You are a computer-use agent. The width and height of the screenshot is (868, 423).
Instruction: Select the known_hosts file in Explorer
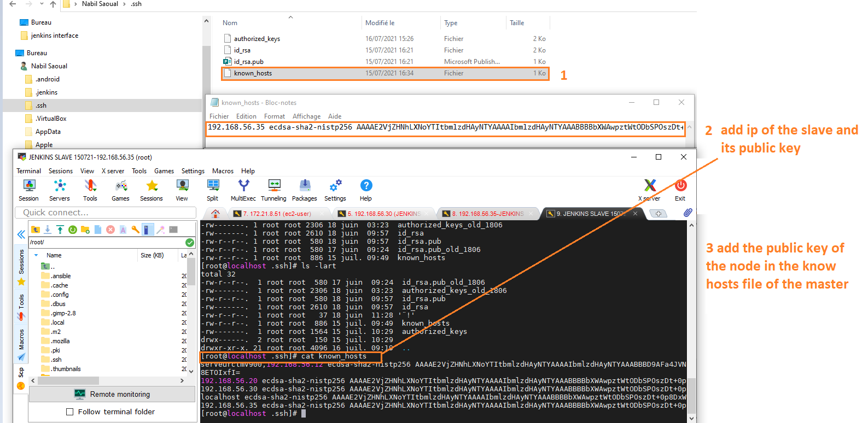point(385,73)
